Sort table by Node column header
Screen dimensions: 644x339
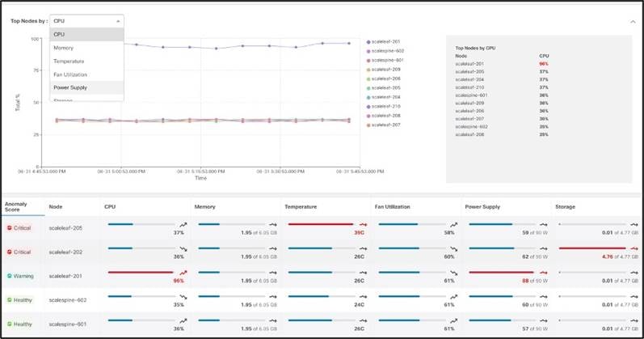point(56,206)
